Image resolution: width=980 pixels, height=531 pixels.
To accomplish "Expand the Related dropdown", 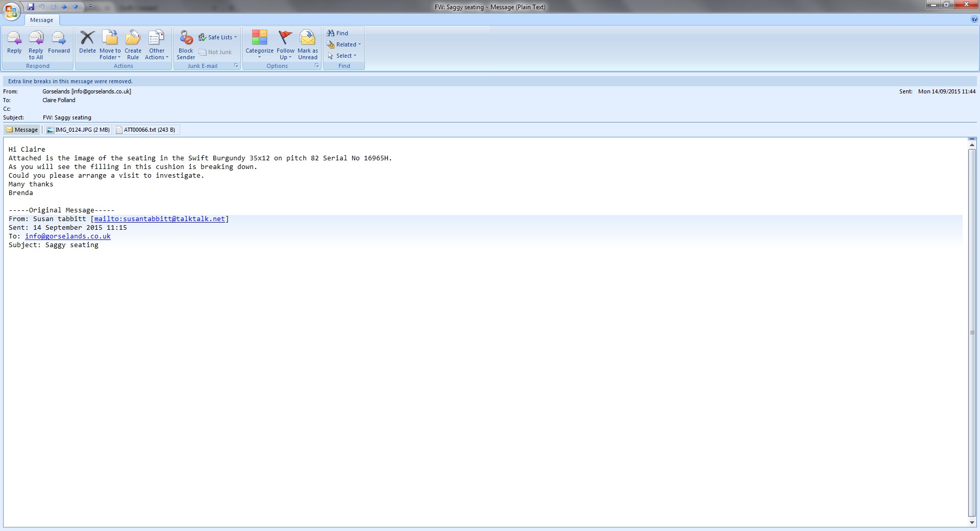I will 344,44.
